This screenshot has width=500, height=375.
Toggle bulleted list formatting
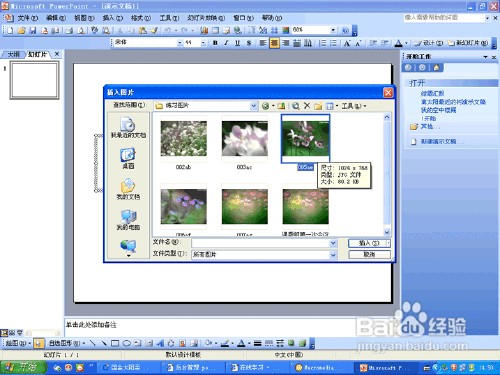333,43
